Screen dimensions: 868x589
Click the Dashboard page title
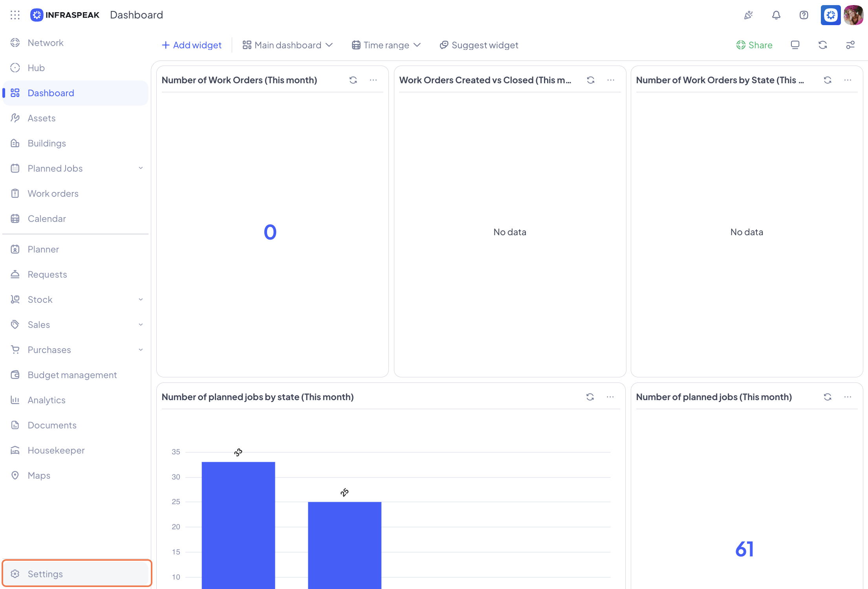point(136,15)
